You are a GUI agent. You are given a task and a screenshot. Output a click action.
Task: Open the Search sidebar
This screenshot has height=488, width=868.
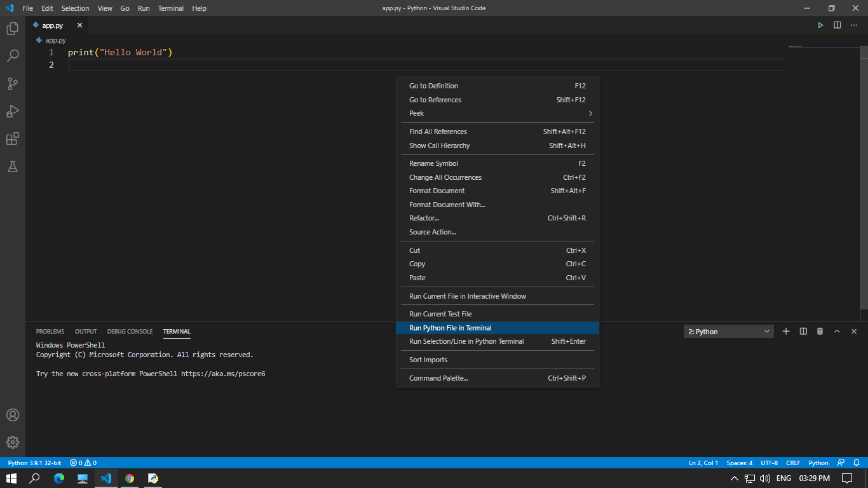[13, 56]
